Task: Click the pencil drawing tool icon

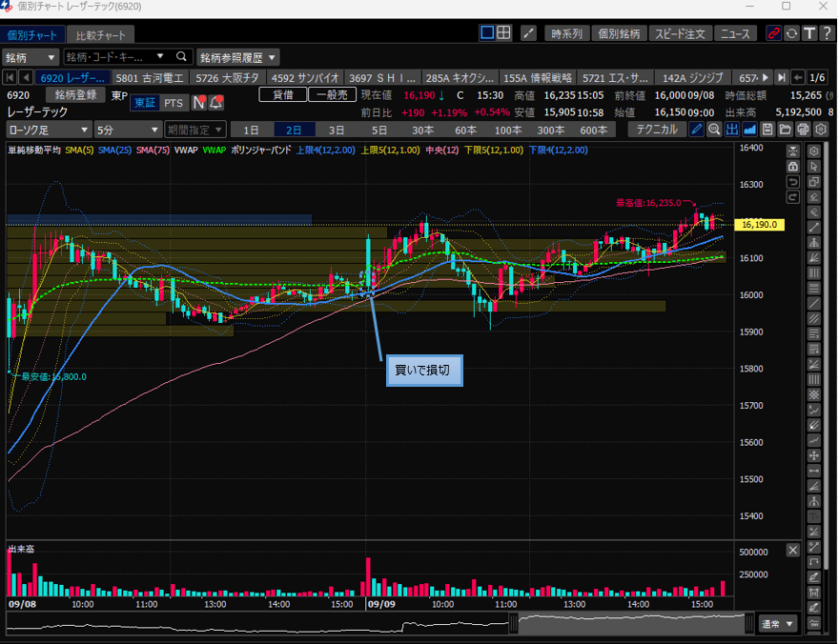Action: click(697, 130)
